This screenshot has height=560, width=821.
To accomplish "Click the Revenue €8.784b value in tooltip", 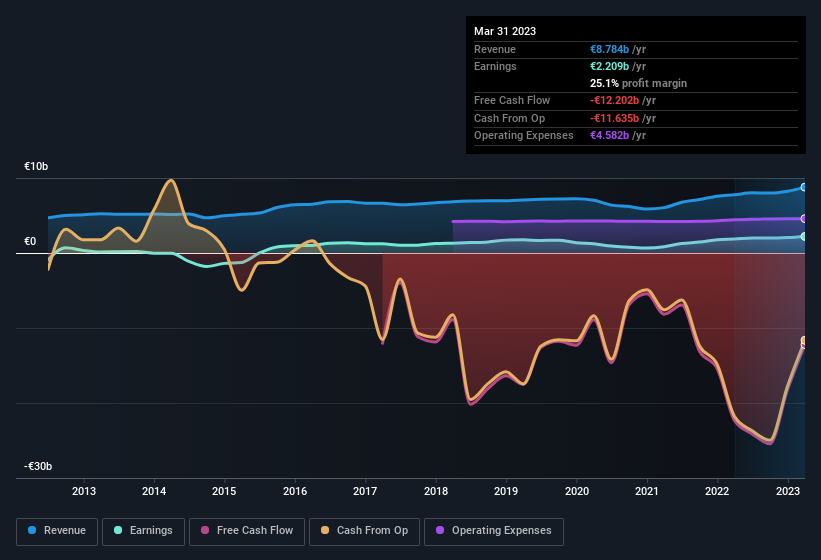I will click(610, 49).
